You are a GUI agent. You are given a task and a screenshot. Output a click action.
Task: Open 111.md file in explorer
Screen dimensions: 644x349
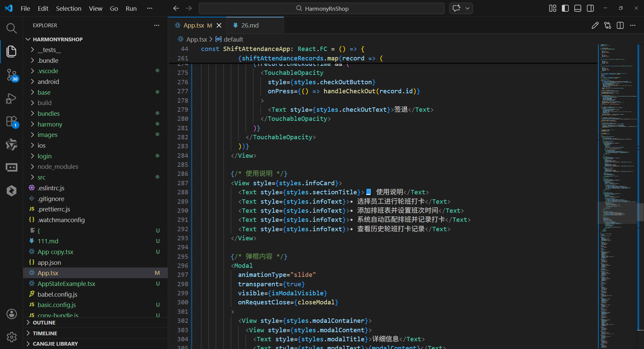point(95,241)
